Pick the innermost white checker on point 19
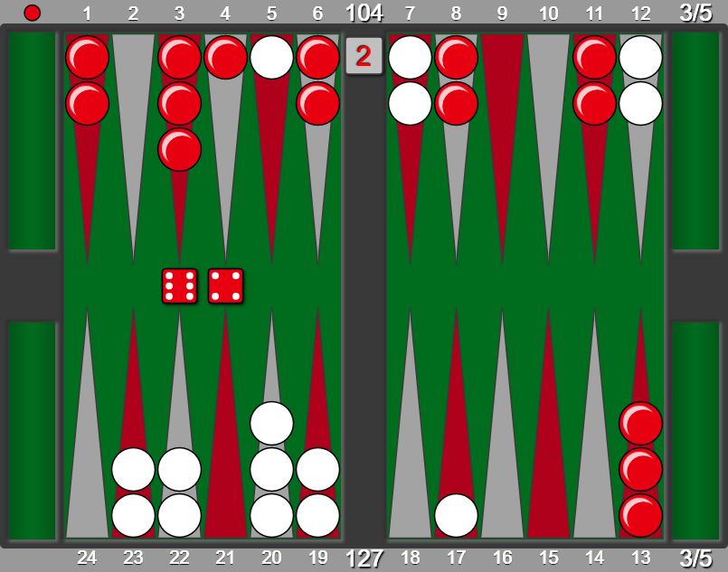The image size is (728, 572). tap(318, 470)
